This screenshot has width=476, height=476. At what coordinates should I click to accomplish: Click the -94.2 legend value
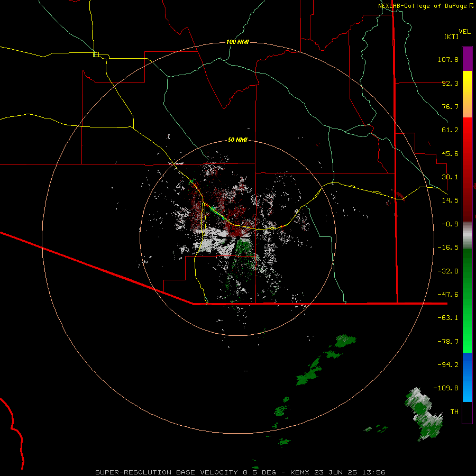coord(448,364)
